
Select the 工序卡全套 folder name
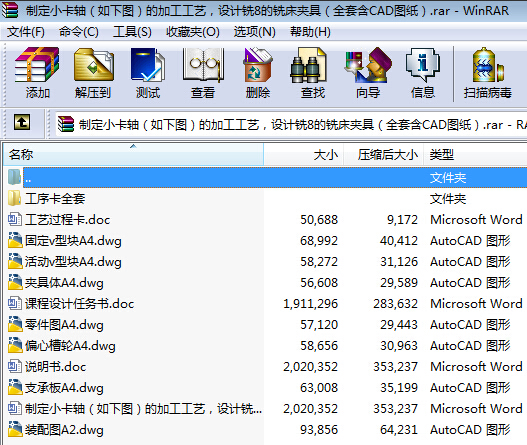55,199
